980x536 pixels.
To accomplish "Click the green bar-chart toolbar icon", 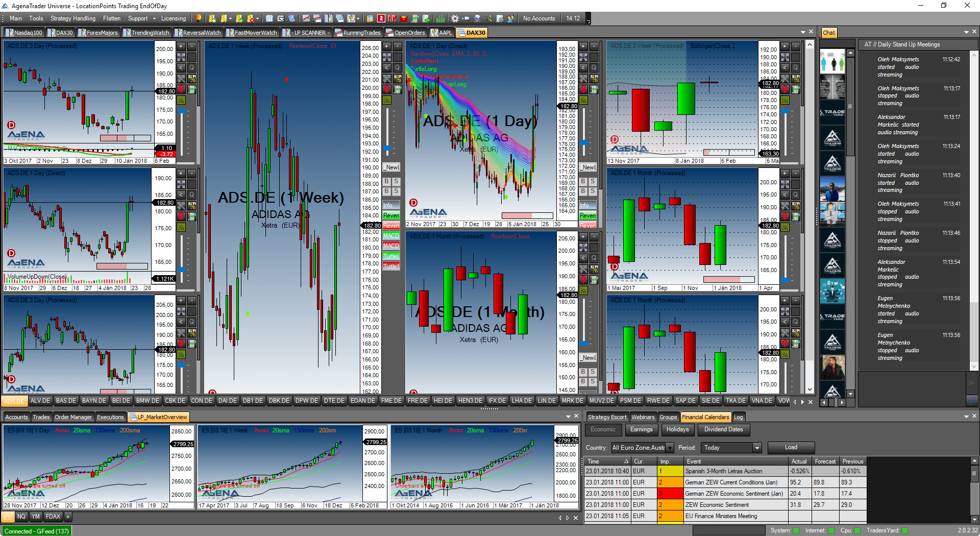I will [x=440, y=18].
